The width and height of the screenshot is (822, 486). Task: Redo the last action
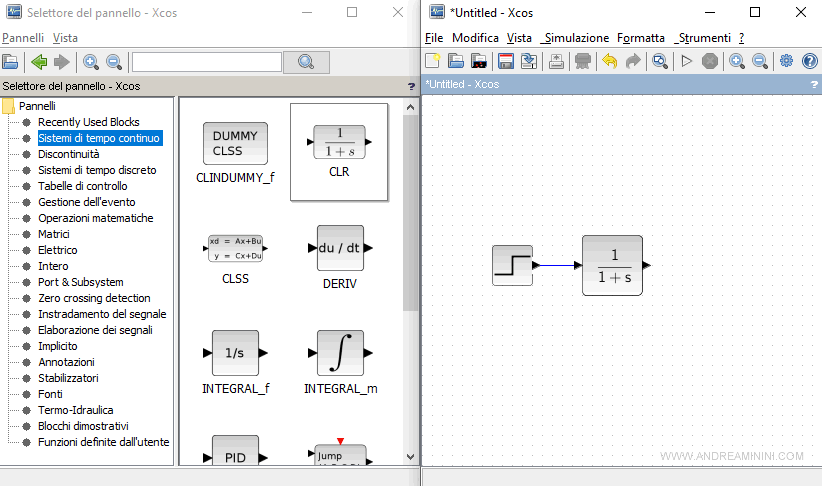coord(633,61)
